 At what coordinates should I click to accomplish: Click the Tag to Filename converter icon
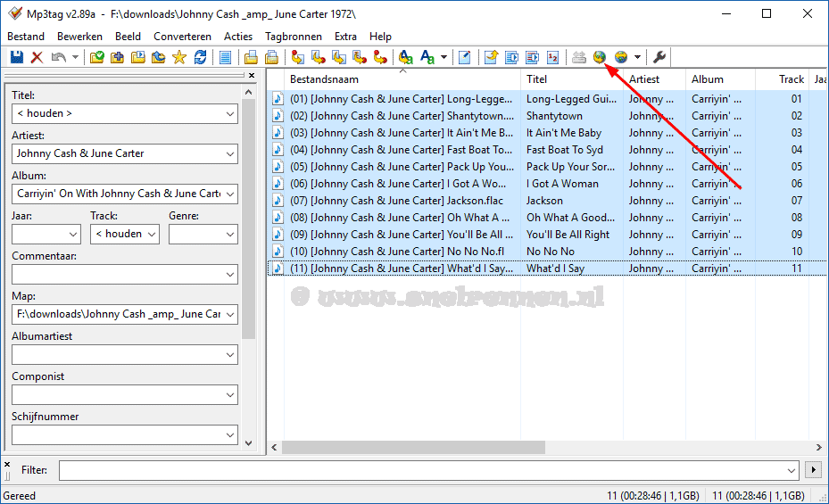pos(298,57)
